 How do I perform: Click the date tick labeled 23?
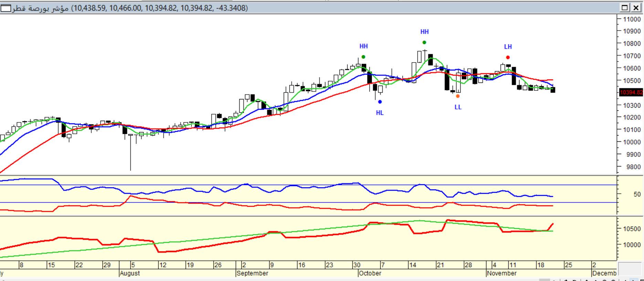click(329, 265)
